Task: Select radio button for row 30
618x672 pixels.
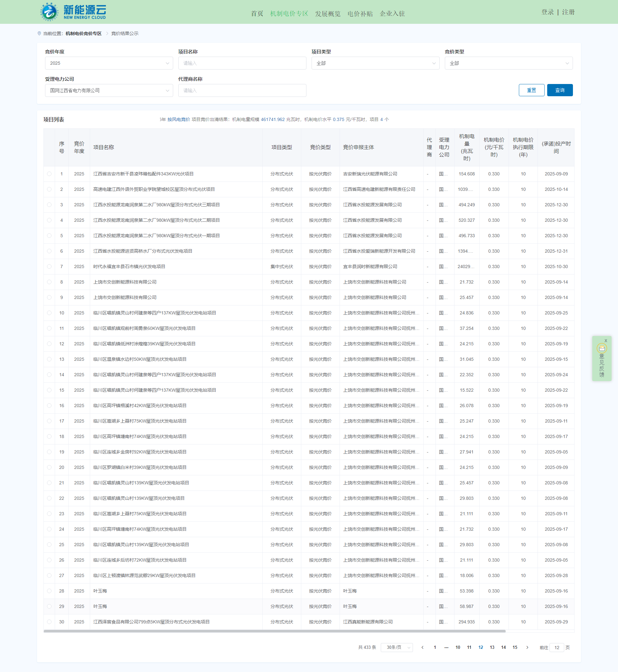Action: coord(49,622)
